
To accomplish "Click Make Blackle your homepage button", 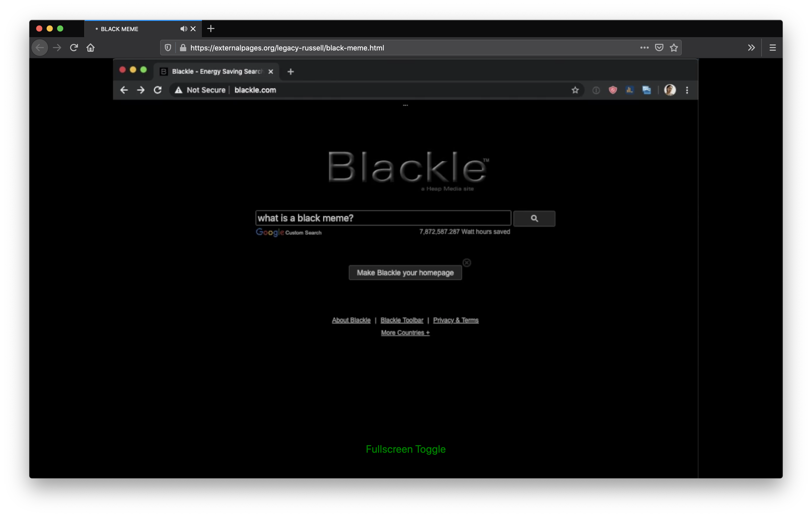I will click(405, 273).
